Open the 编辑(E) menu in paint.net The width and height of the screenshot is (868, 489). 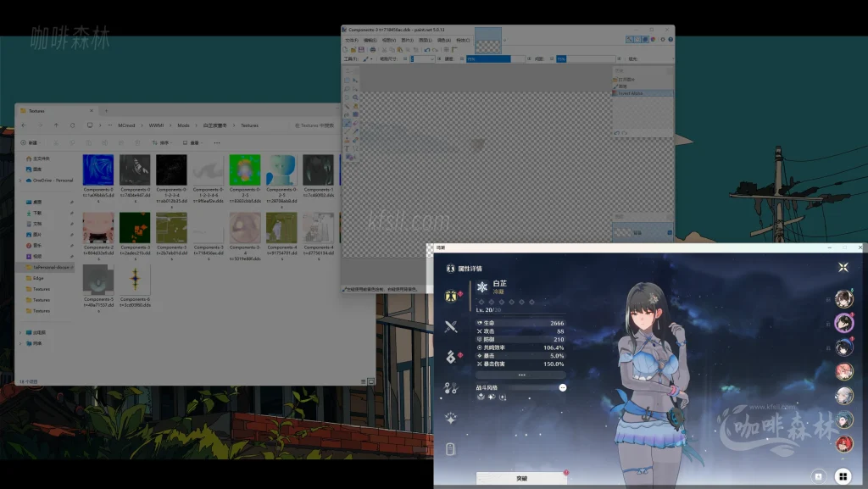370,41
